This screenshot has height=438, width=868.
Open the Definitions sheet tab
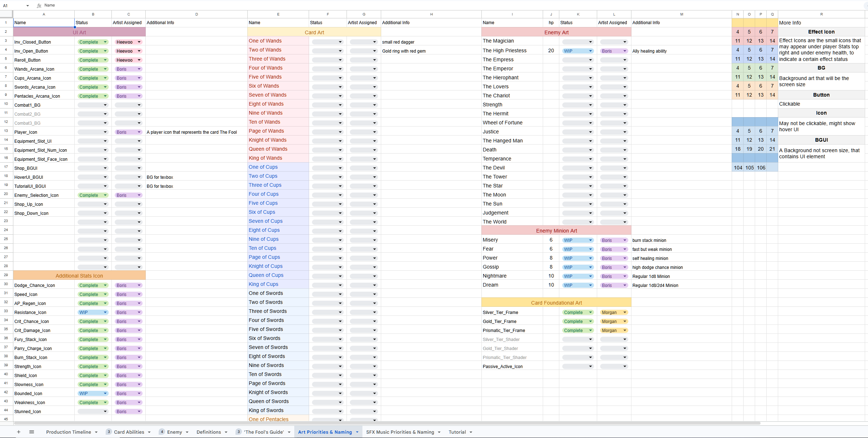pyautogui.click(x=208, y=432)
